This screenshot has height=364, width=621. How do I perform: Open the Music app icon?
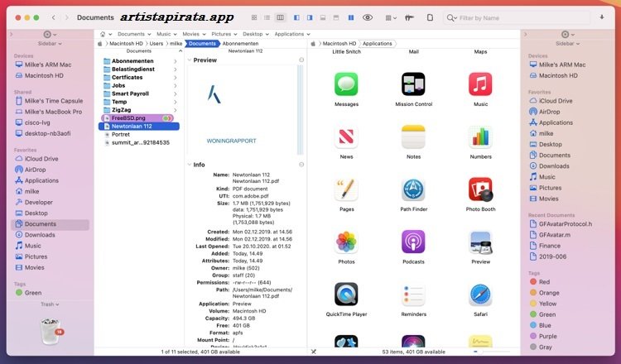click(480, 84)
